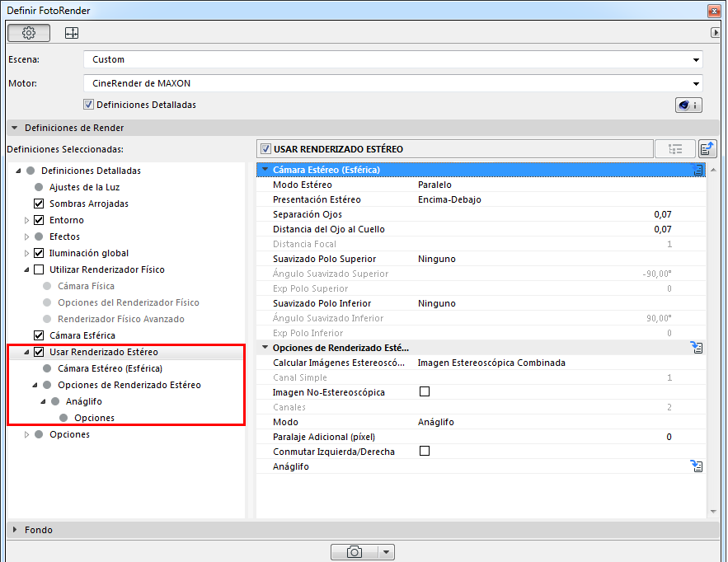Click scrollbar up arrow in settings list
Image resolution: width=728 pixels, height=562 pixels.
[x=713, y=171]
